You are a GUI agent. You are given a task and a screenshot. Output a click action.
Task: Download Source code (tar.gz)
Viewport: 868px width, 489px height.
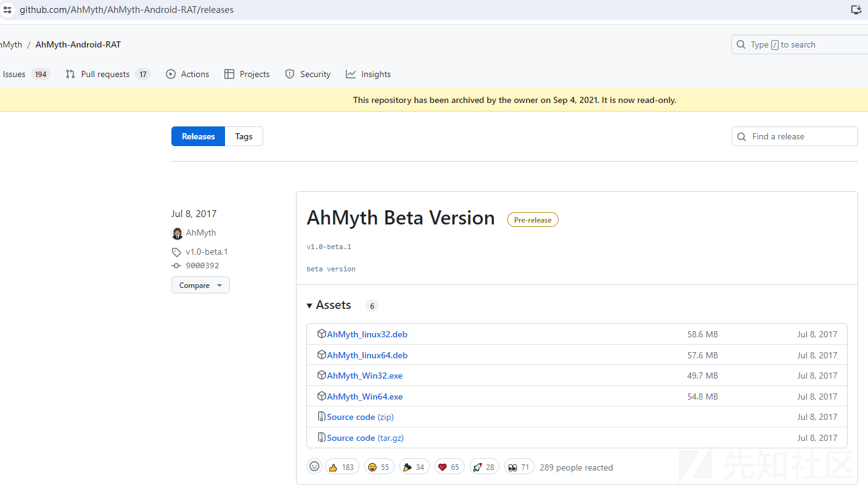[365, 438]
